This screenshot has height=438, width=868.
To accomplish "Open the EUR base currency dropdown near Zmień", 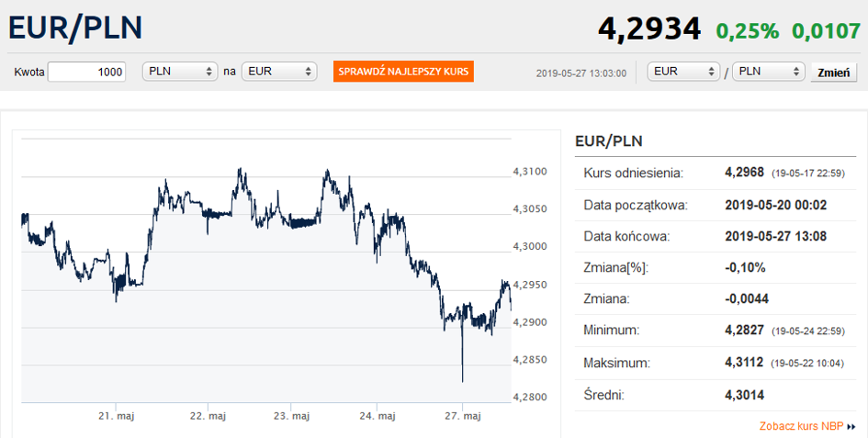I will coord(683,72).
